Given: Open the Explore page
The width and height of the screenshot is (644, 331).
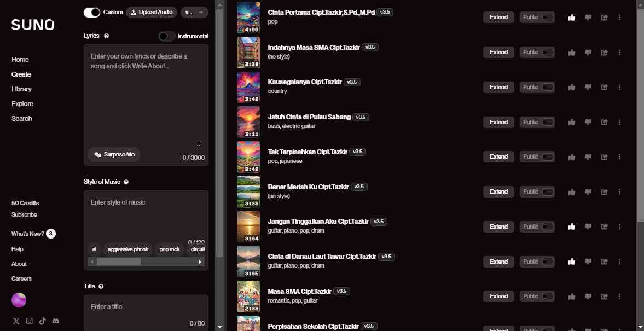Looking at the screenshot, I should click(x=22, y=104).
